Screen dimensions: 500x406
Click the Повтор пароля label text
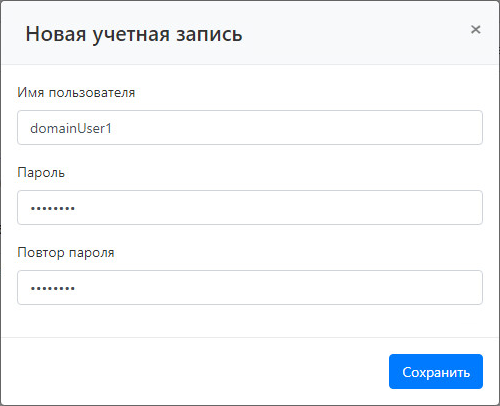pyautogui.click(x=66, y=253)
